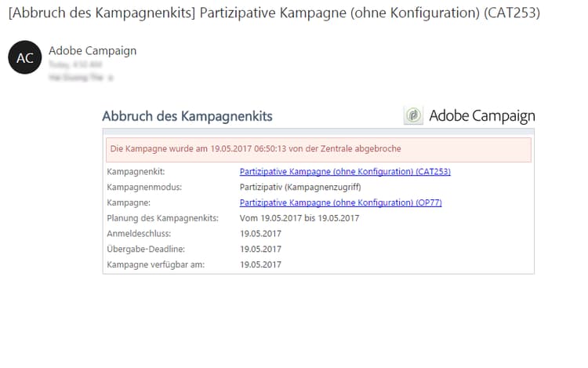The width and height of the screenshot is (588, 368).
Task: Click the 'Kampagnenmodus:' label
Action: click(x=144, y=188)
